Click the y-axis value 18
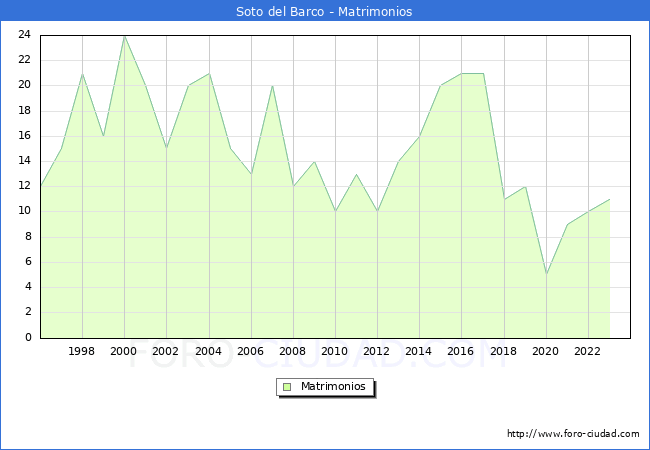 (x=24, y=111)
